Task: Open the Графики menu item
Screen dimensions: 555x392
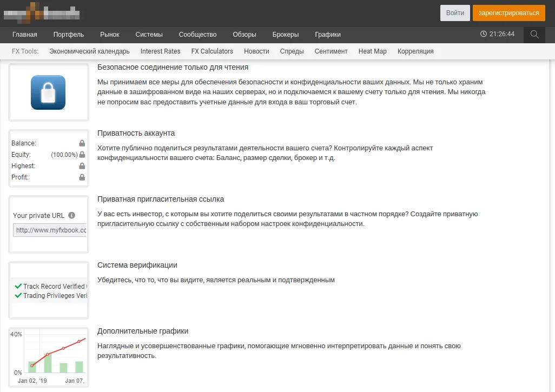Action: point(328,34)
